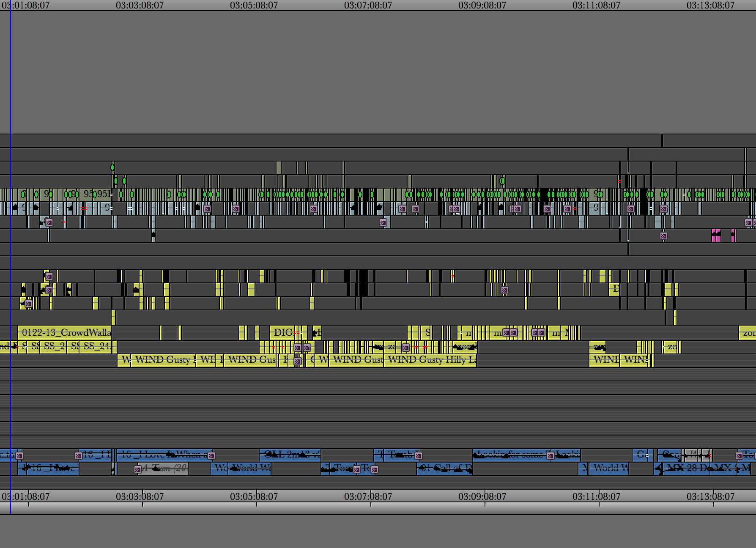Click the 03:05:08:07 timecode in top ruler
Image resolution: width=756 pixels, height=548 pixels.
point(254,5)
